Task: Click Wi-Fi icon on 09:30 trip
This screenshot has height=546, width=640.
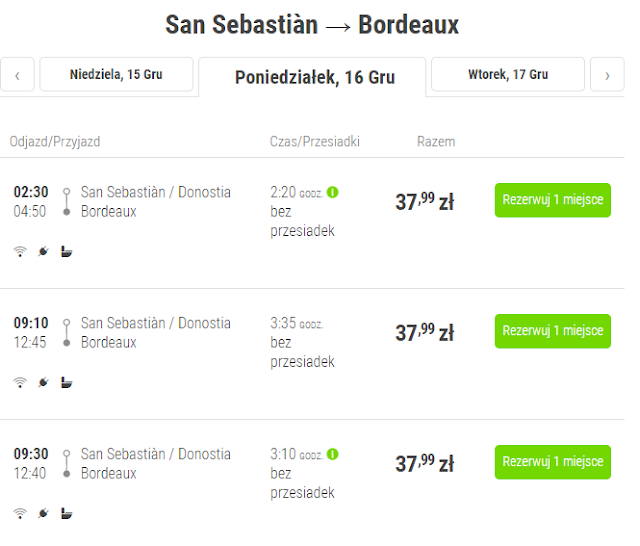Action: point(20,513)
